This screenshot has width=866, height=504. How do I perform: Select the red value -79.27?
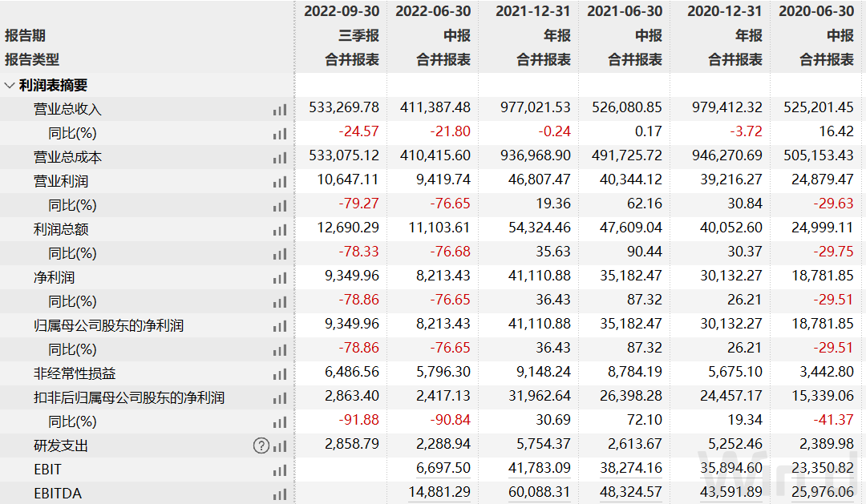coord(359,204)
